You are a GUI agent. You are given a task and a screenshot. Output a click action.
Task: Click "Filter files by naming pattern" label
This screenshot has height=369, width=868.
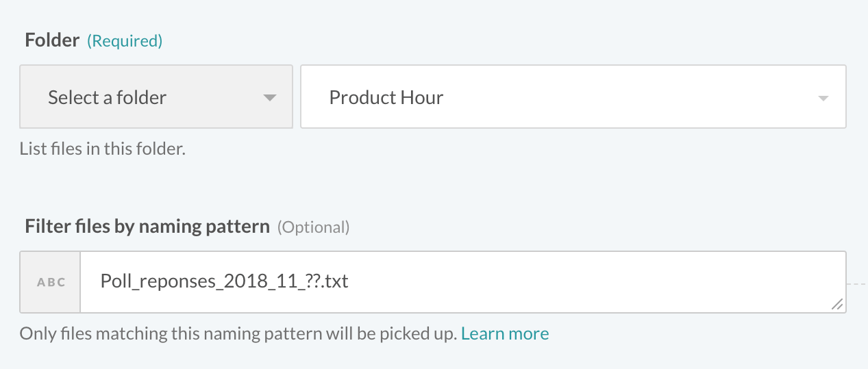coord(147,227)
